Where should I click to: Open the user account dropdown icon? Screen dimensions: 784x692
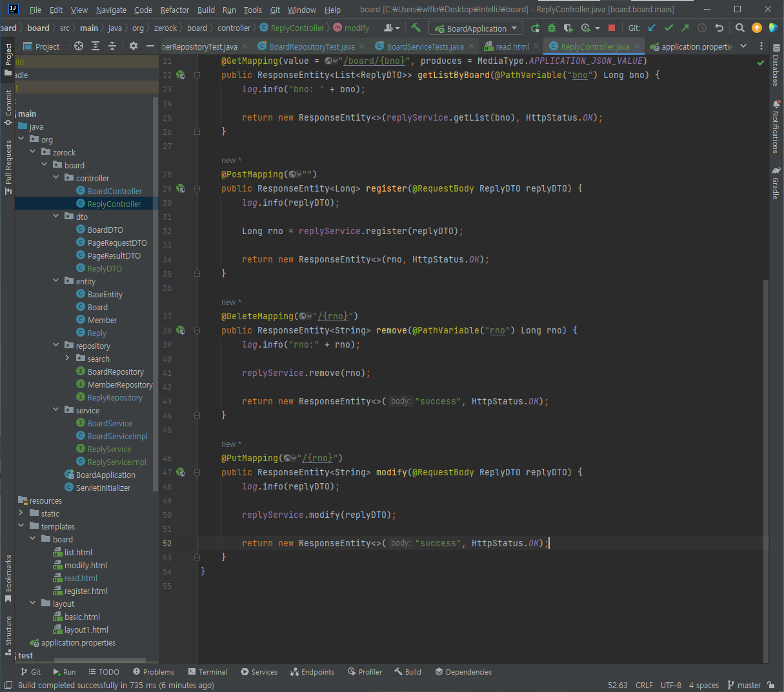click(392, 28)
